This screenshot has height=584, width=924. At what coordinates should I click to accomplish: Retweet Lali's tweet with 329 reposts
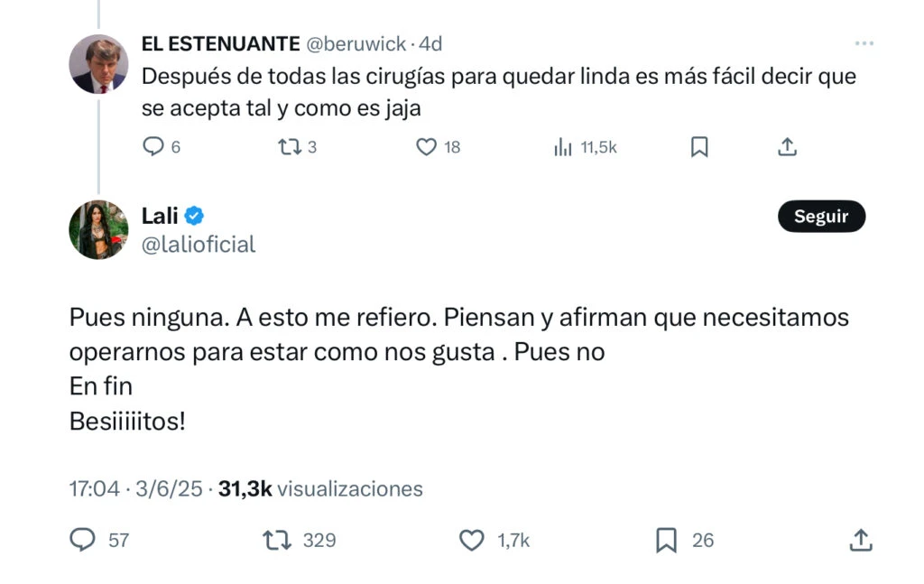point(275,540)
